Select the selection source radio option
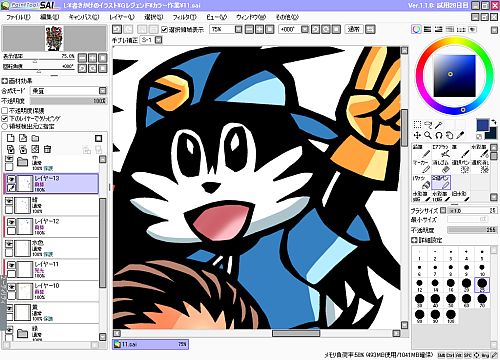This screenshot has width=500, height=360. click(x=5, y=126)
